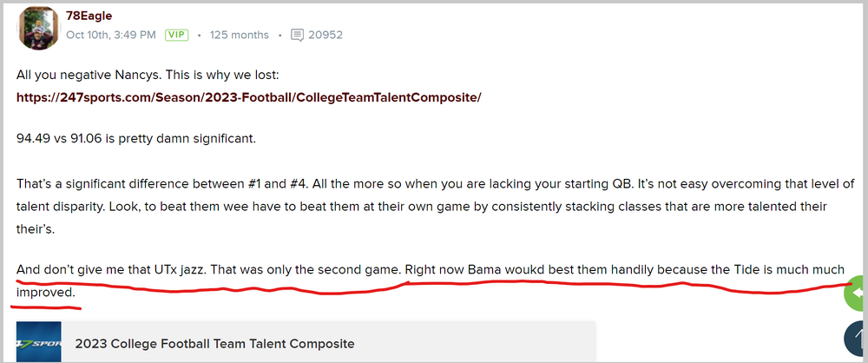Viewport: 868px width, 363px height.
Task: Click the 247Sports logo preview thumbnail
Action: pos(40,342)
